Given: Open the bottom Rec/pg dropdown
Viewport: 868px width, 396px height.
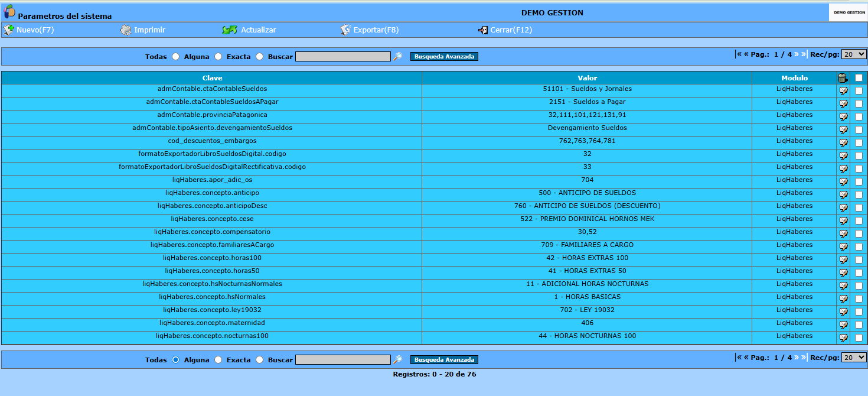Looking at the screenshot, I should point(854,357).
